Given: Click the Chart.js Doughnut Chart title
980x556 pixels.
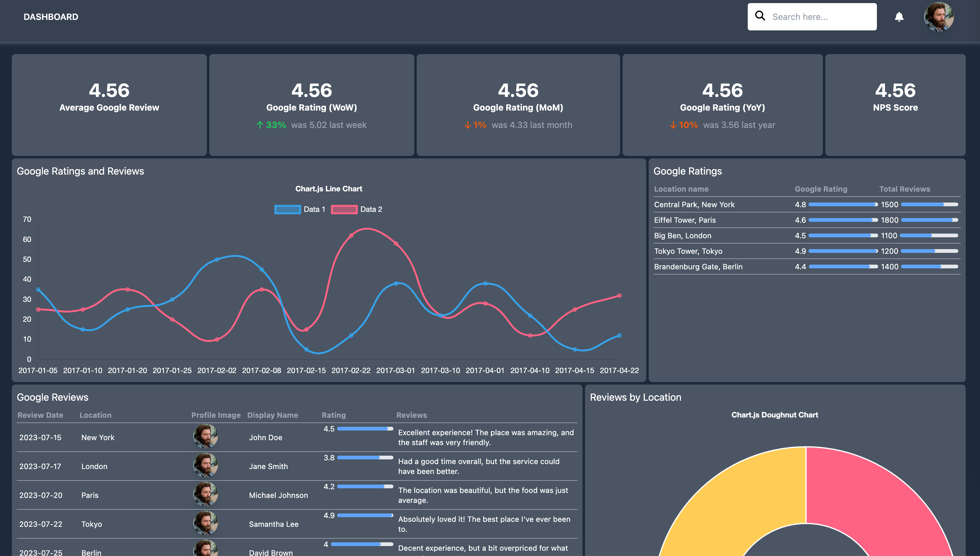Looking at the screenshot, I should pyautogui.click(x=775, y=415).
